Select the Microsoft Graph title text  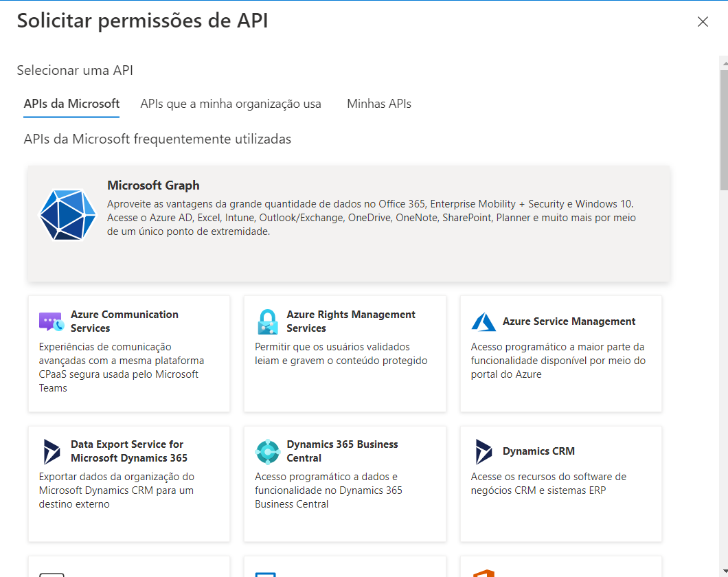[153, 185]
